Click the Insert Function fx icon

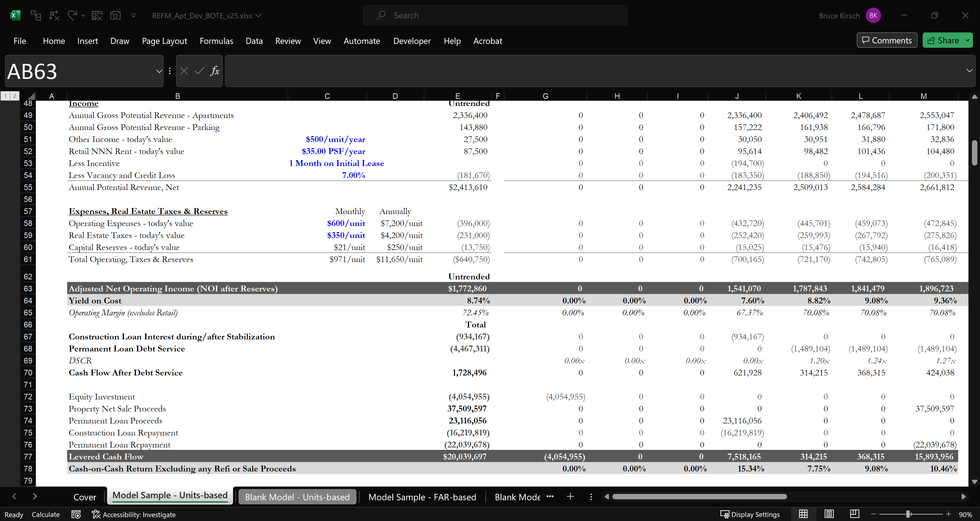215,71
